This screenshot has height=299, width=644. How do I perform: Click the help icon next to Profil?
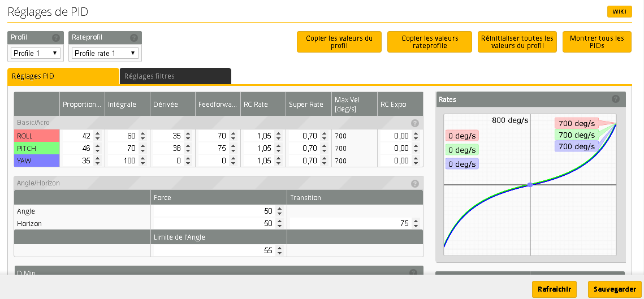pos(56,38)
